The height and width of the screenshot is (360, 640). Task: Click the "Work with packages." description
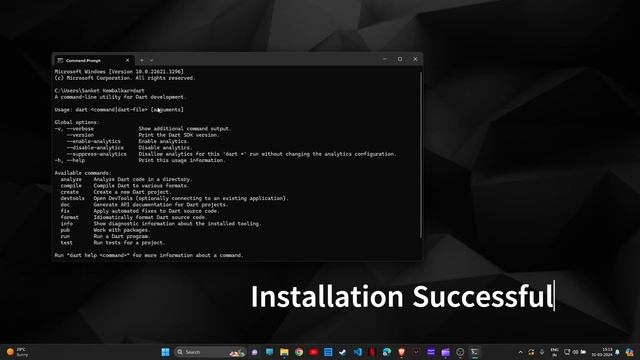(x=122, y=230)
